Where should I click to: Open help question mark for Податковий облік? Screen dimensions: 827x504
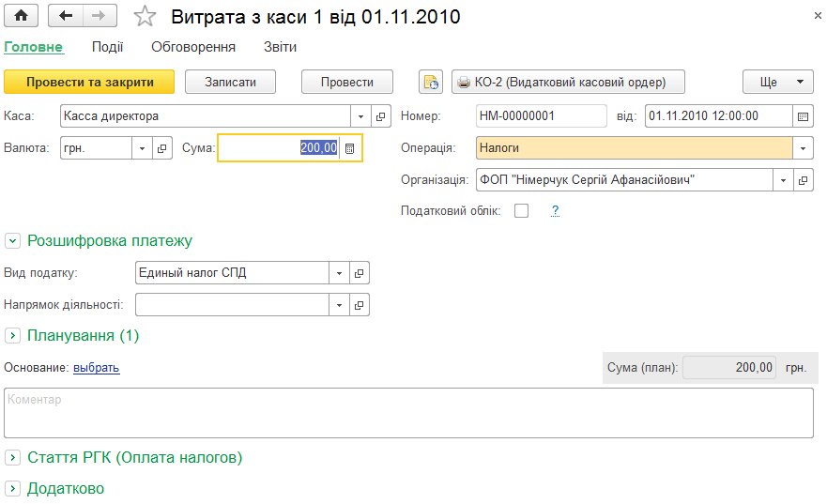555,211
